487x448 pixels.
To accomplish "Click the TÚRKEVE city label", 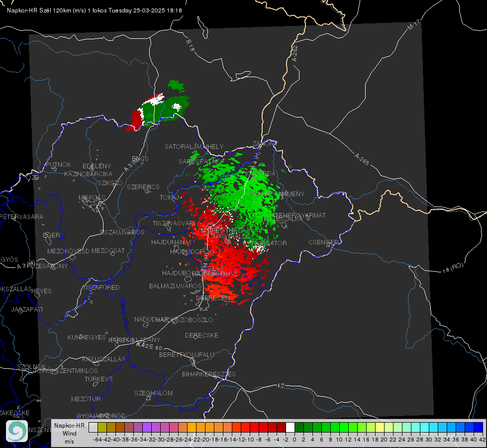I will (x=99, y=379).
